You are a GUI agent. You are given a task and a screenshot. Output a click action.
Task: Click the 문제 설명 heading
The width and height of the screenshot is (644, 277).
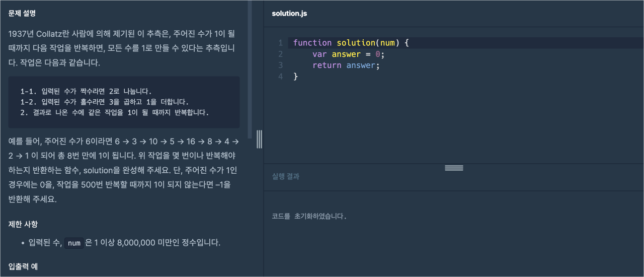[22, 14]
